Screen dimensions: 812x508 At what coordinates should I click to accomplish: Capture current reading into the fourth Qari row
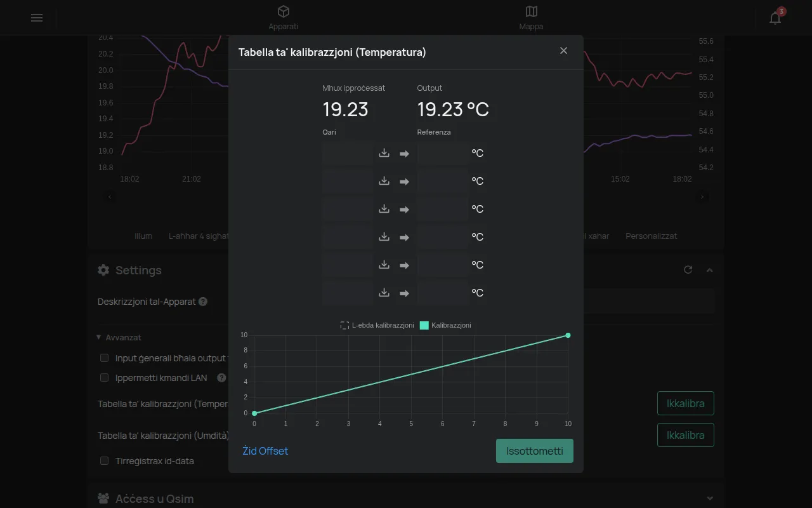click(x=384, y=237)
